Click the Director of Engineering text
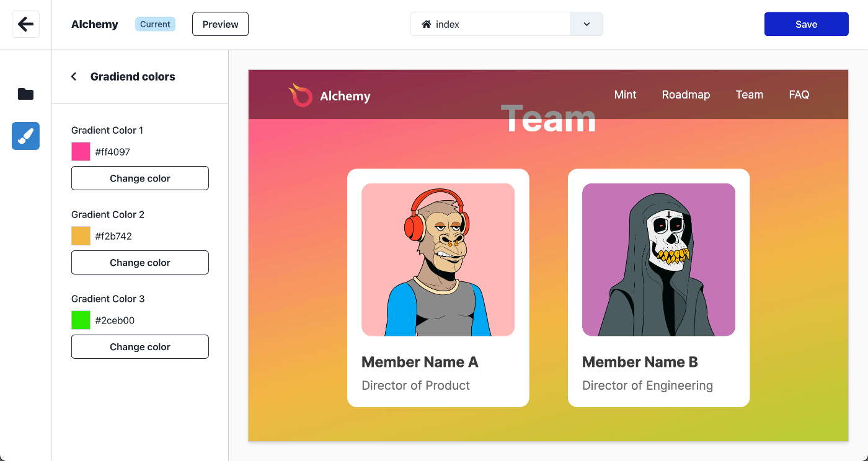The height and width of the screenshot is (461, 868). tap(647, 385)
